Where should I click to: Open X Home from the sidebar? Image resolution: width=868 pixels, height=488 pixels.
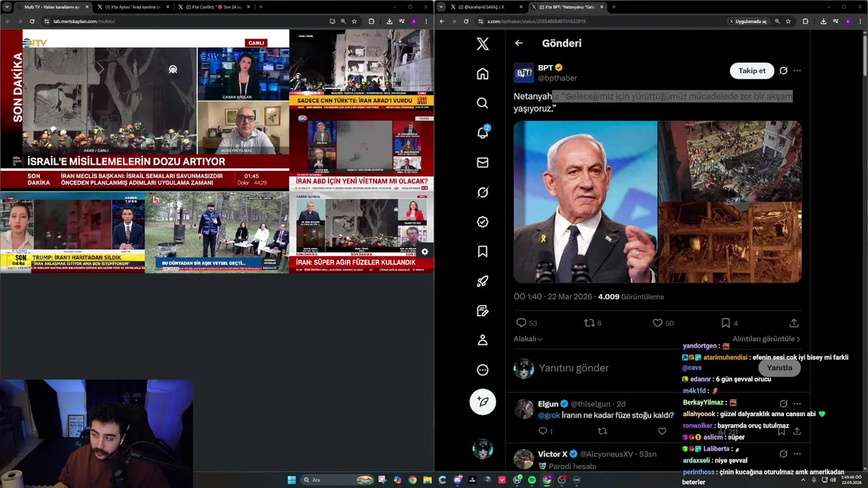(x=482, y=73)
